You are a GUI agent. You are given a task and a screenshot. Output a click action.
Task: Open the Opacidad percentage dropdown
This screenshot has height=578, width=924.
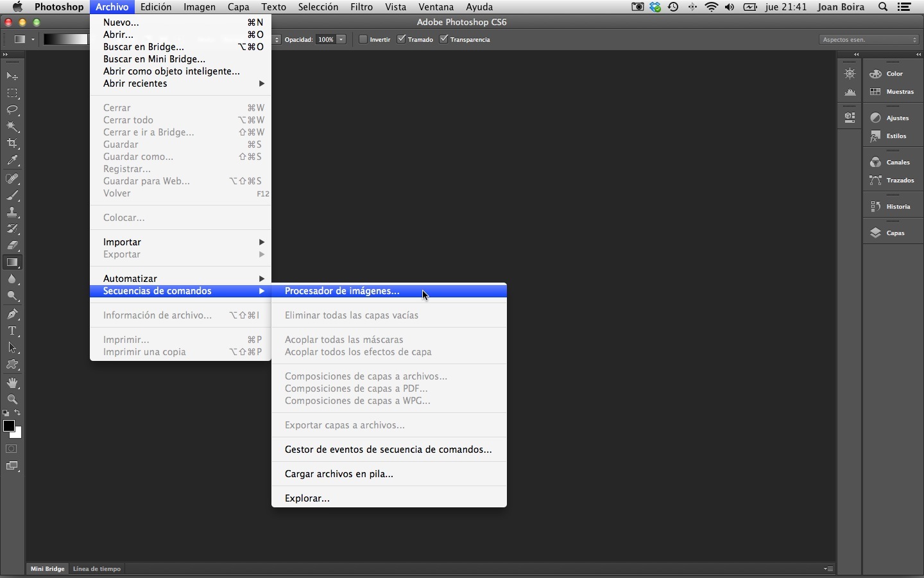(341, 39)
